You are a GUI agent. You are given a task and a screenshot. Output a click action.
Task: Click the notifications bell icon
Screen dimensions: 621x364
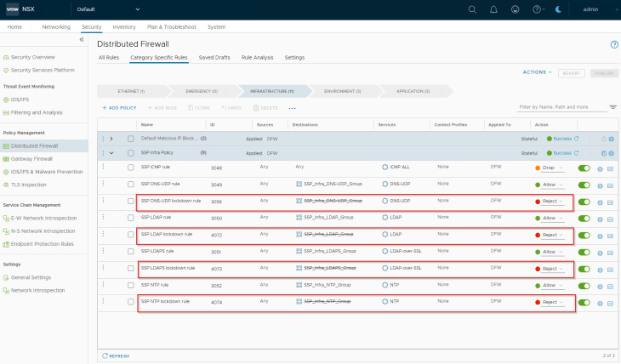tap(493, 9)
